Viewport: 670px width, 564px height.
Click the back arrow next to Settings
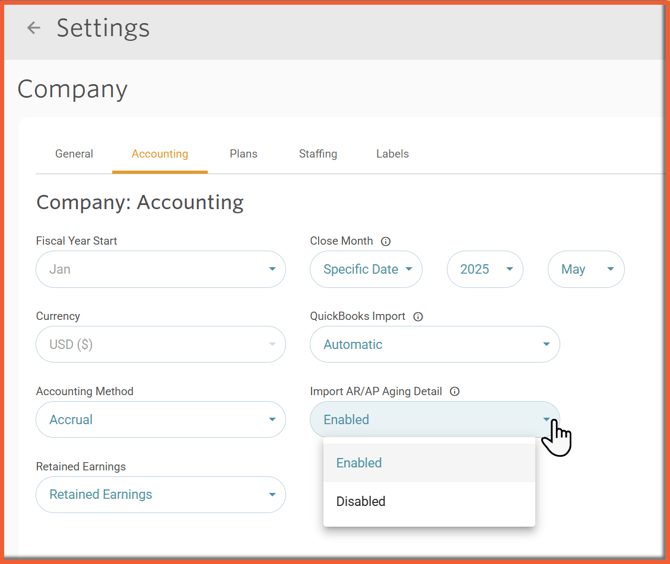tap(34, 28)
